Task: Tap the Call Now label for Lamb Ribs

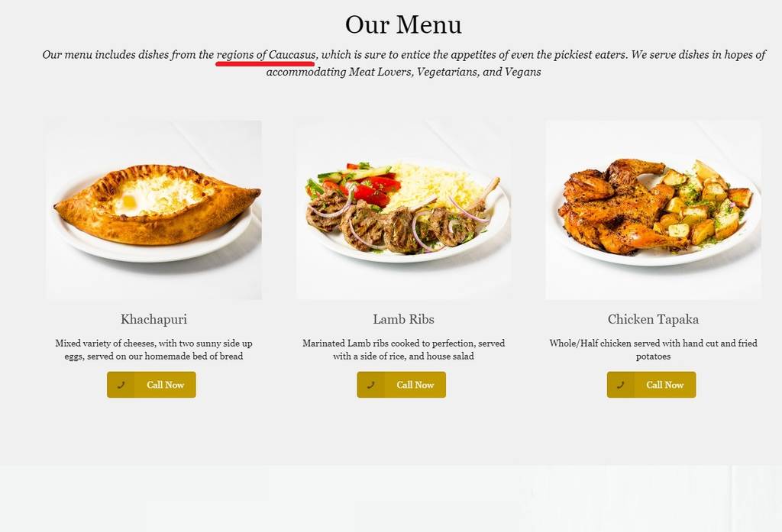Action: [x=415, y=385]
